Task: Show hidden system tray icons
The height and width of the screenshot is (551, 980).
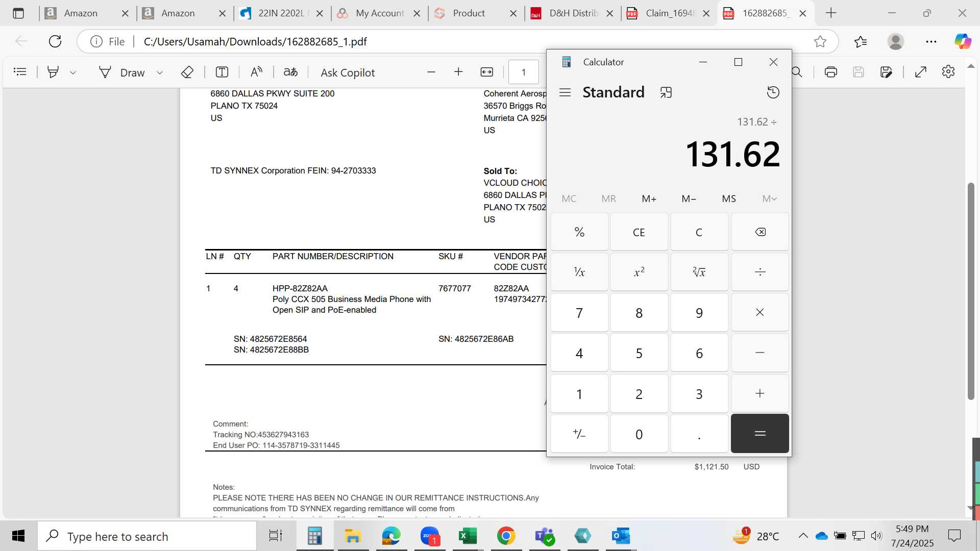Action: point(803,536)
